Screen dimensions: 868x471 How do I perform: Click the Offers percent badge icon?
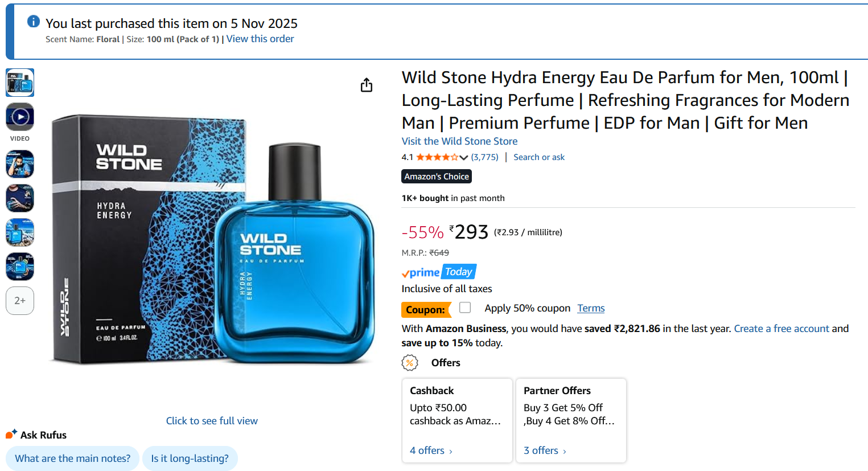coord(410,363)
